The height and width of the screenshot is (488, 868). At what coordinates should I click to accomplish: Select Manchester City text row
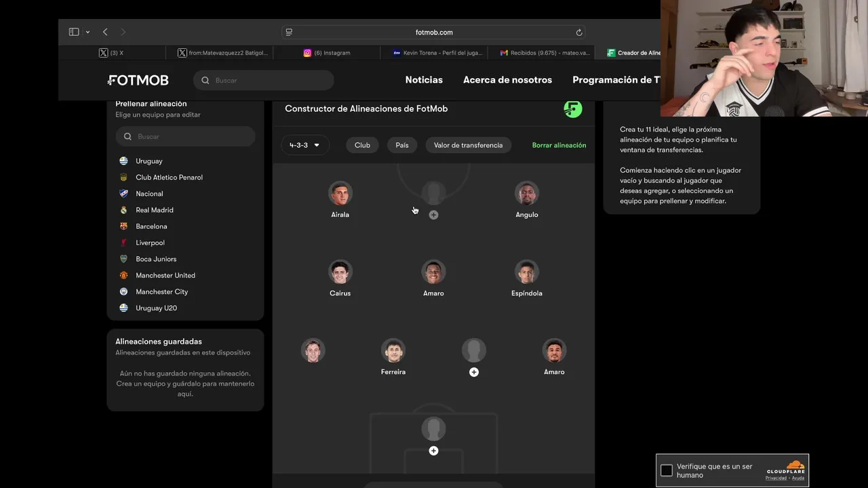click(161, 291)
